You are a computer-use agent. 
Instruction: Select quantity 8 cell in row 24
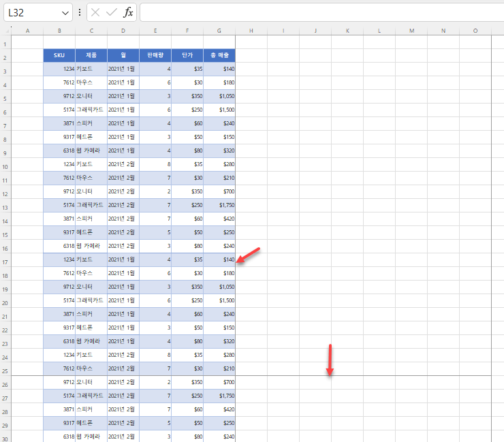[x=155, y=355]
